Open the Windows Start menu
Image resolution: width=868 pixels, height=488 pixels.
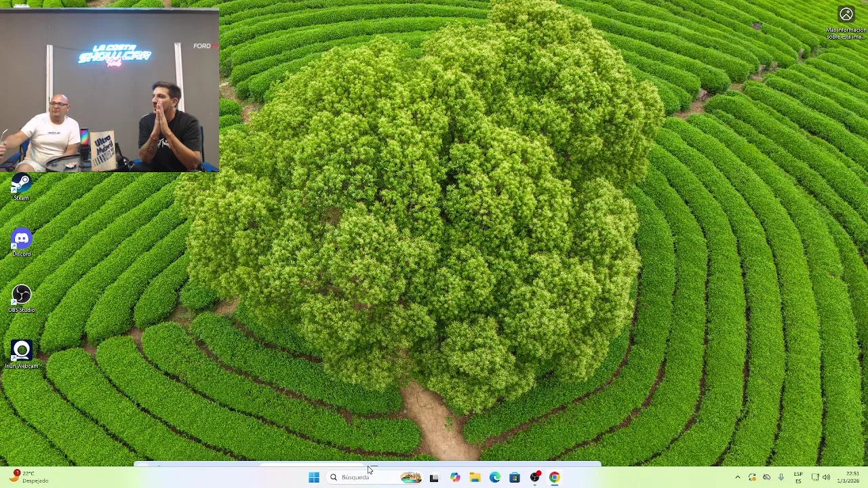tap(314, 477)
